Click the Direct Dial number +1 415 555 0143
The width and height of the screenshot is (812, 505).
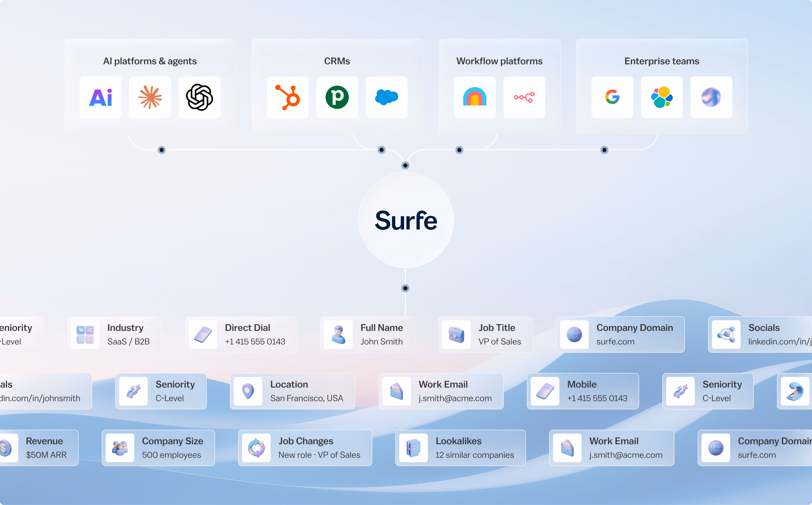pyautogui.click(x=255, y=342)
